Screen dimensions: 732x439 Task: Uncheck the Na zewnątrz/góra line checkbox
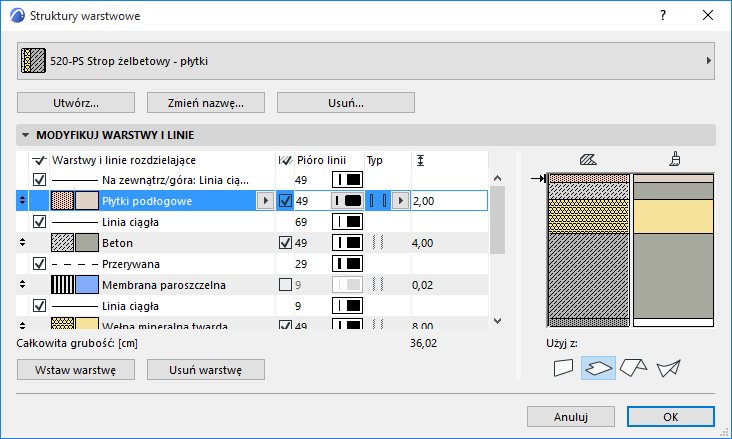(40, 180)
